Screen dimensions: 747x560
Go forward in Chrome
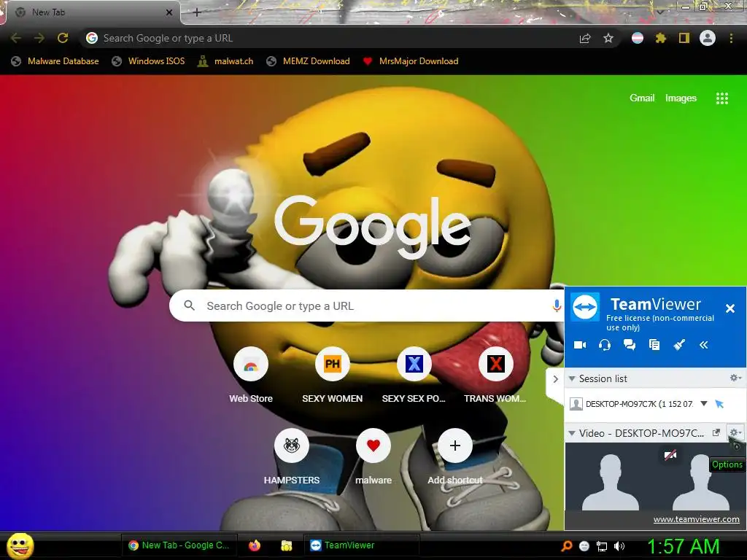(39, 38)
